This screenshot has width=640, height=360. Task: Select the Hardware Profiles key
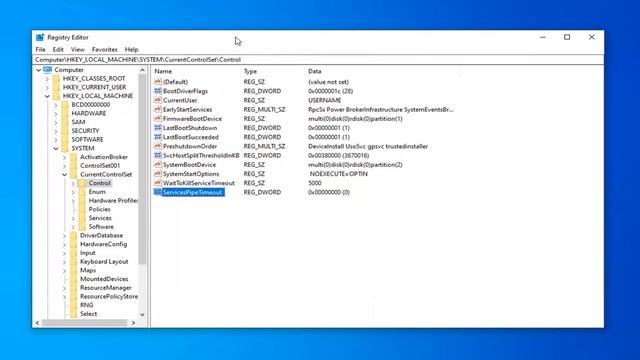[113, 200]
